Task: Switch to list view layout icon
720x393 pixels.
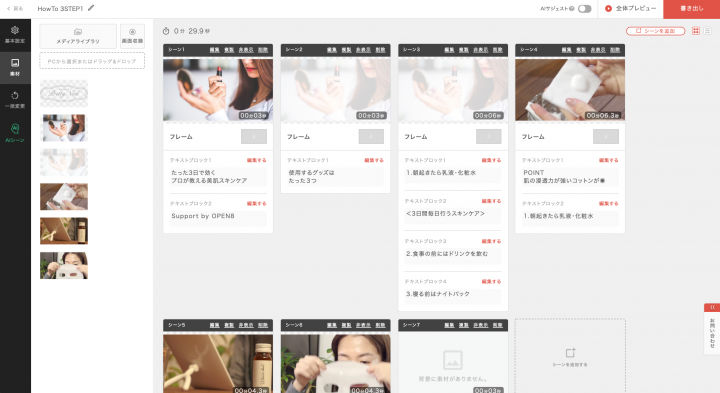Action: (707, 31)
